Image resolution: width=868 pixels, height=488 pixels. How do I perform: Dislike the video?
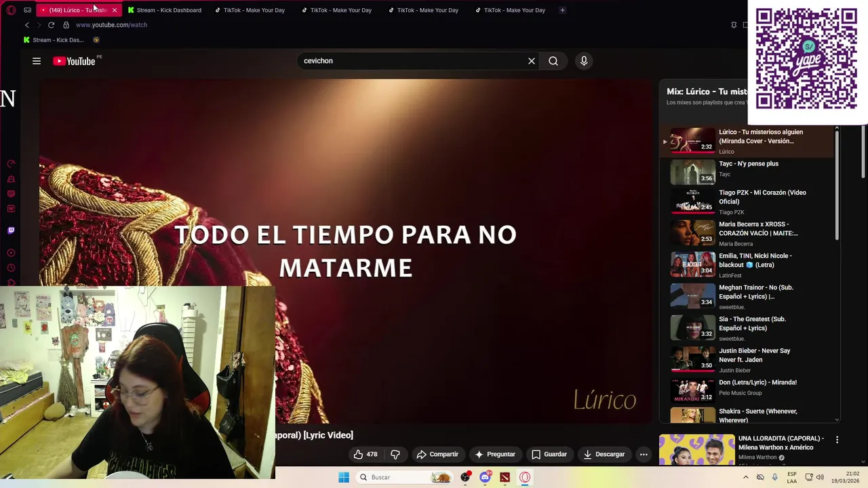click(395, 454)
